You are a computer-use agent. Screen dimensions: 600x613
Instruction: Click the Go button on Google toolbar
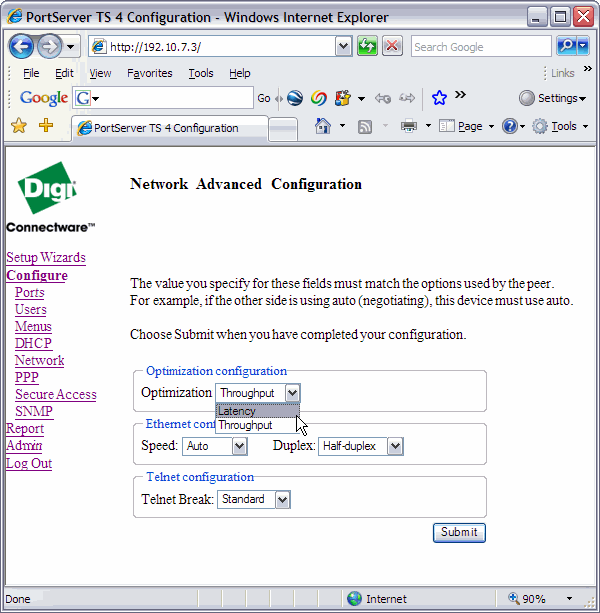coord(264,98)
